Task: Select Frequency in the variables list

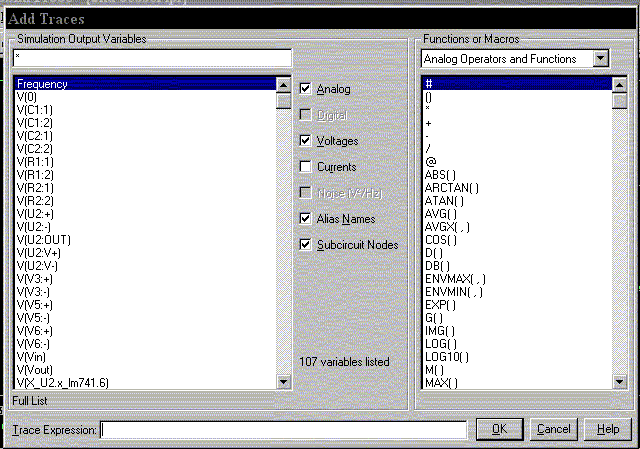Action: [42, 84]
